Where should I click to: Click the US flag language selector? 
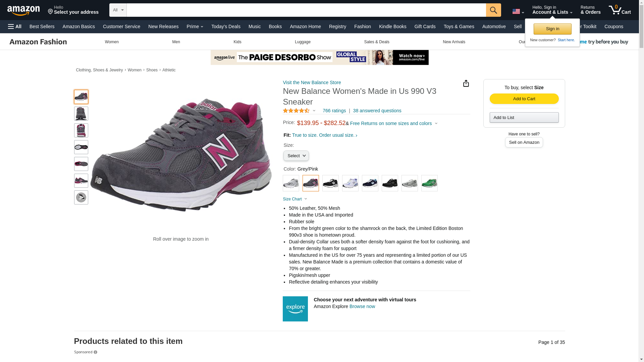coord(518,11)
